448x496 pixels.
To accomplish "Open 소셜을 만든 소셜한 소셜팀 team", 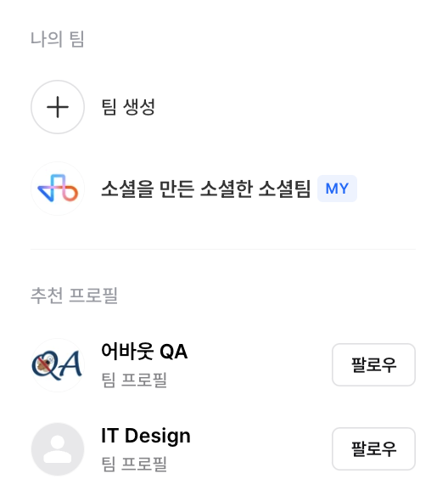I will tap(206, 189).
